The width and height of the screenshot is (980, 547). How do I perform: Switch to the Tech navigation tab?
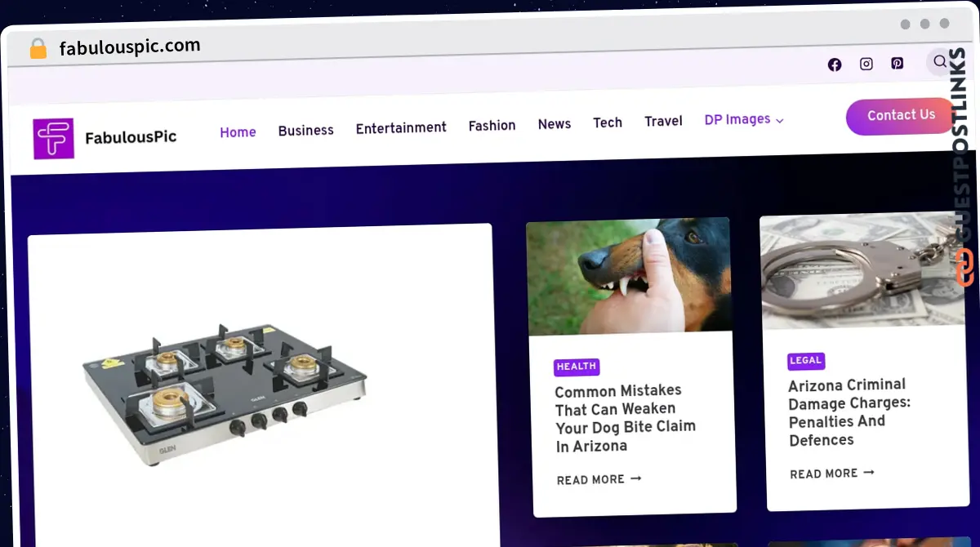608,122
